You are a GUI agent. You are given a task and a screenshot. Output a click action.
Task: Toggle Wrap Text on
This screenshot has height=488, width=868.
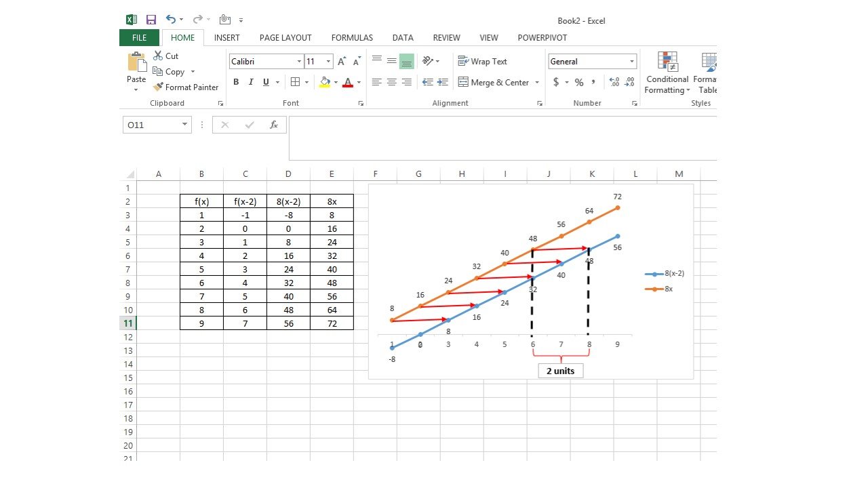tap(482, 61)
